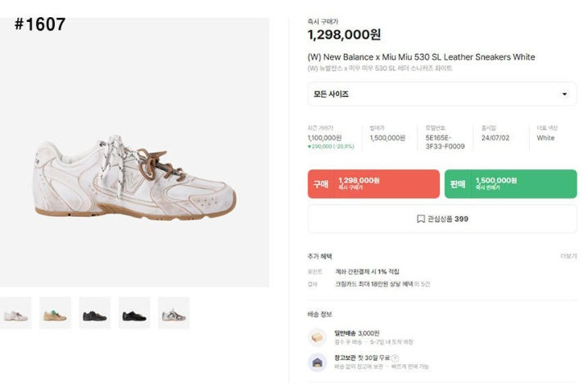Click the question mark help icon beside 창고보관
Viewport: 588px width, 383px height.
[x=395, y=358]
